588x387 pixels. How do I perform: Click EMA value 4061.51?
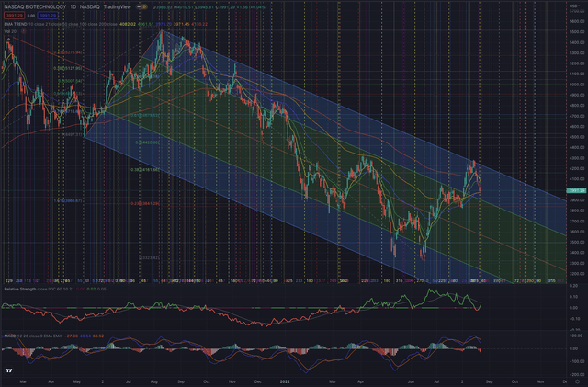tap(146, 24)
